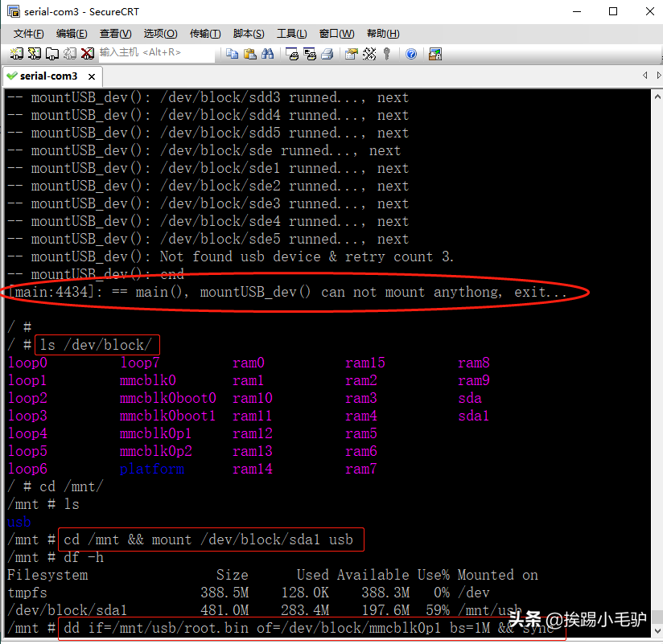Minimize the SecureCRT window
The image size is (663, 644).
pyautogui.click(x=577, y=11)
